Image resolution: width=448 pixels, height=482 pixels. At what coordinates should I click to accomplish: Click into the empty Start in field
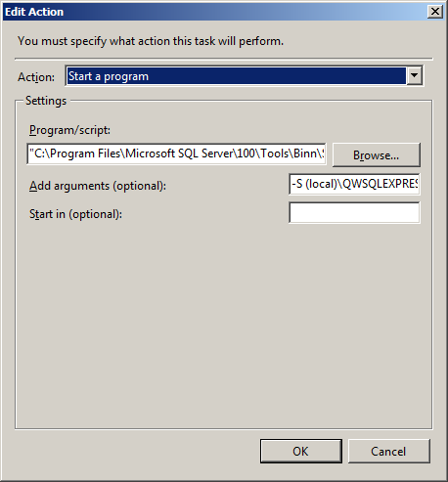pos(354,213)
